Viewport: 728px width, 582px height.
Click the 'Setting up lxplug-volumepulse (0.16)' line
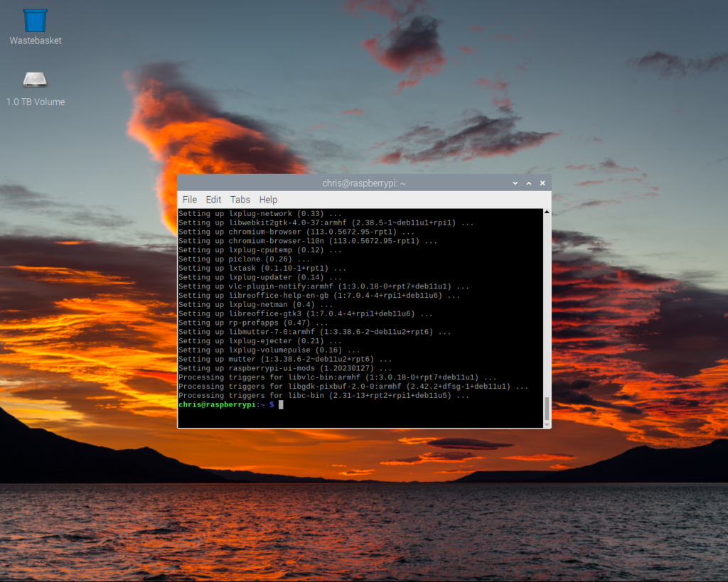(x=269, y=350)
